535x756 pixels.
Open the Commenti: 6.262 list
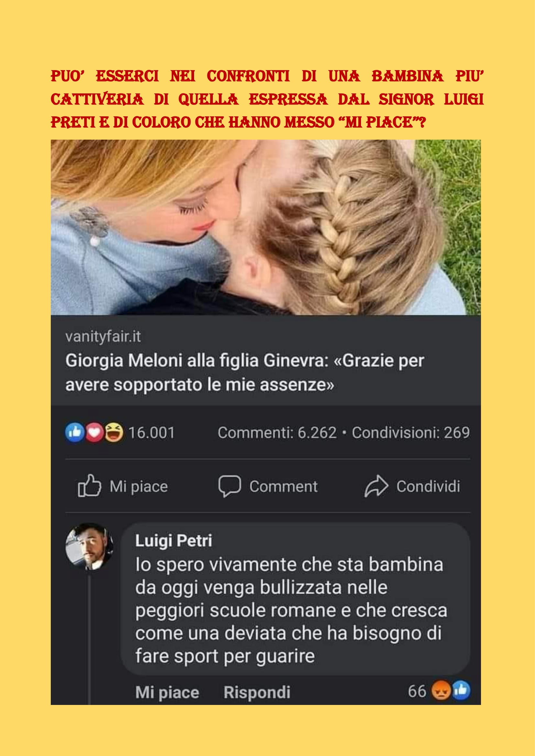pos(277,433)
